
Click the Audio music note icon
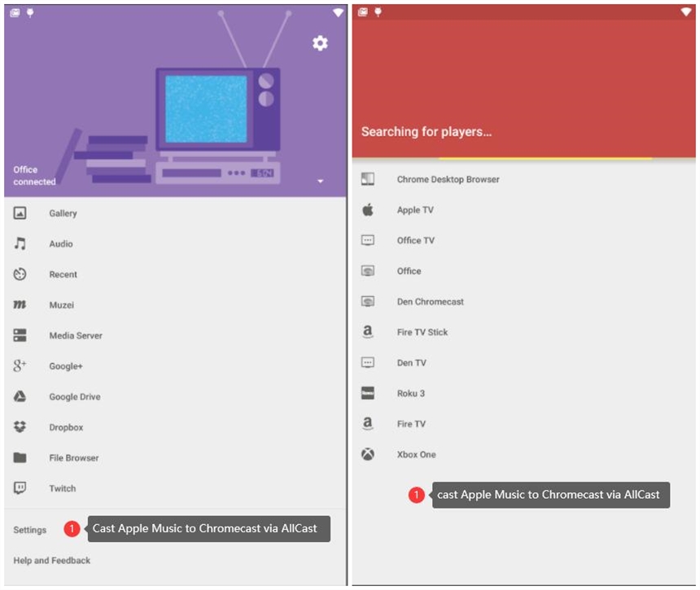(x=20, y=243)
